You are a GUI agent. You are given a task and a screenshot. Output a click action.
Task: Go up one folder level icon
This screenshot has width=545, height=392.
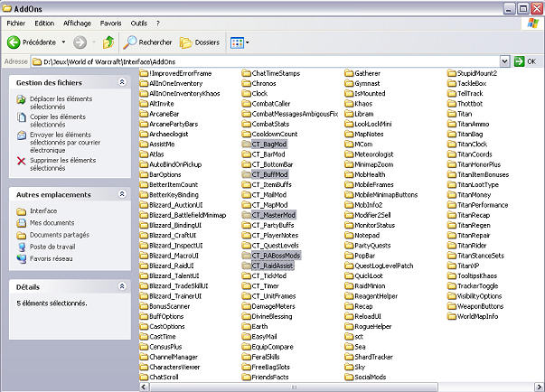click(108, 42)
